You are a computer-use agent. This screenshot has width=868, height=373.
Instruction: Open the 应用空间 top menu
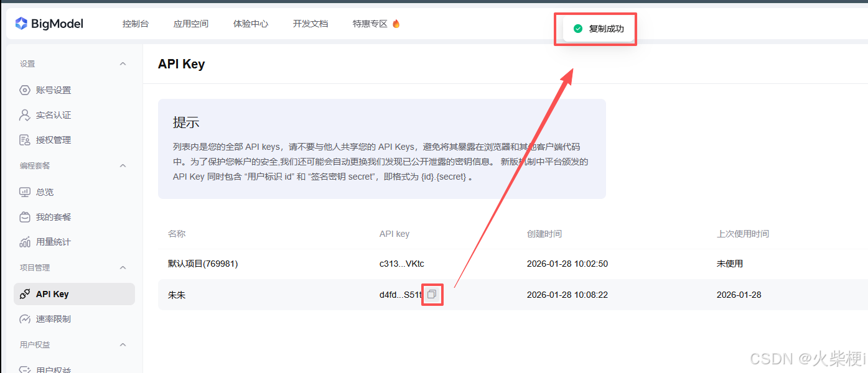[191, 24]
